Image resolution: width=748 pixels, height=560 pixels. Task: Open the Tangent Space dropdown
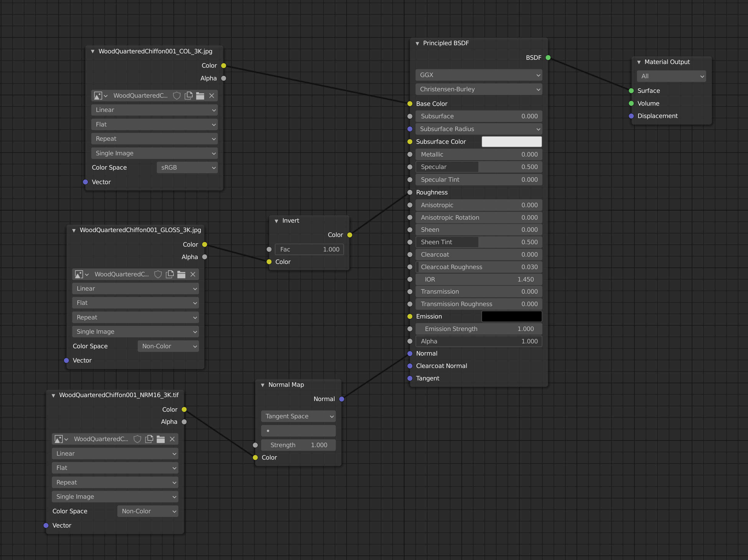pos(298,416)
